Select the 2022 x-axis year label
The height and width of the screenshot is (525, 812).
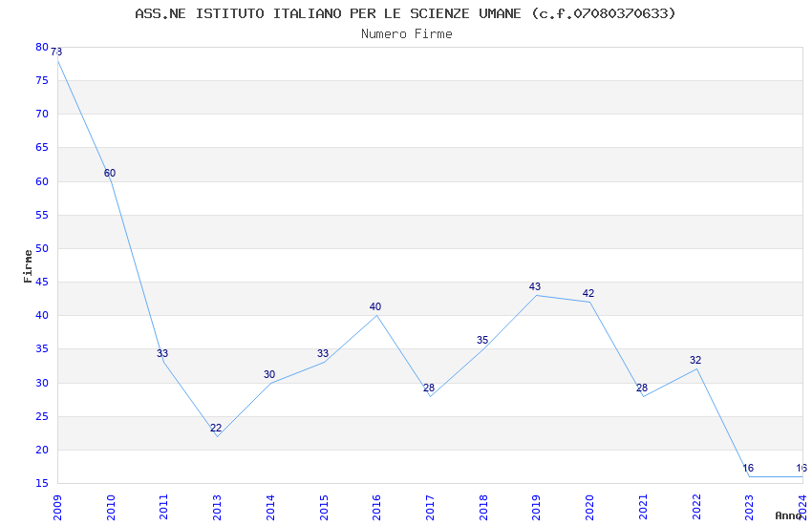point(696,508)
